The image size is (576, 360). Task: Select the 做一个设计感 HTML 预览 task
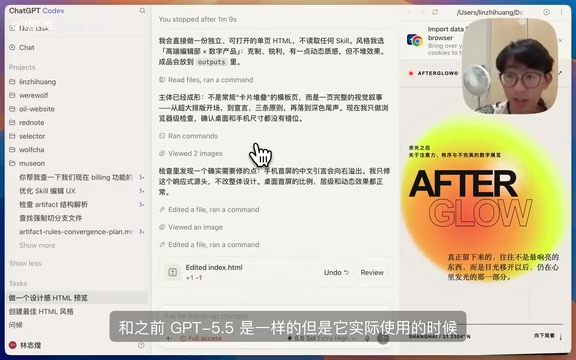[77, 298]
